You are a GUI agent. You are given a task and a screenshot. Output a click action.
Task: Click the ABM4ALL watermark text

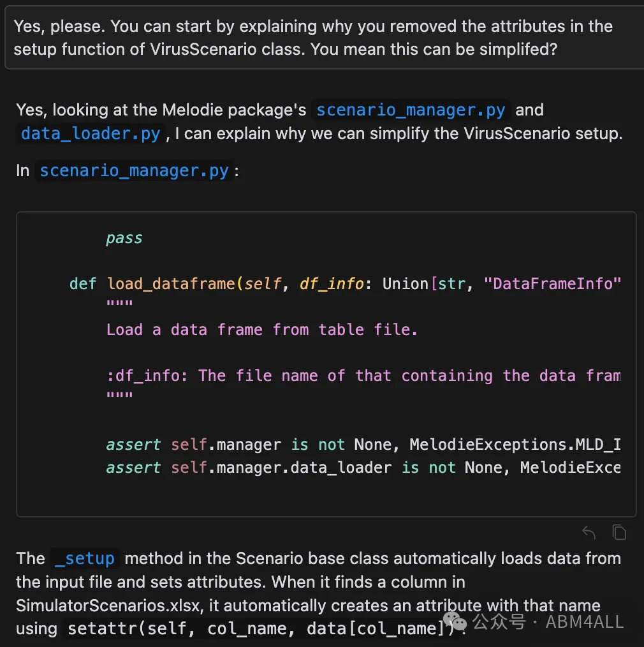(x=585, y=622)
